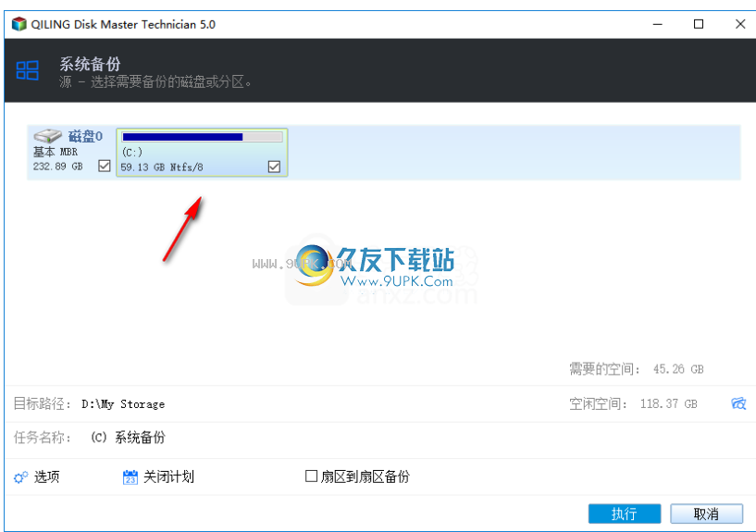
Task: Open the browse destination folder icon
Action: pyautogui.click(x=738, y=403)
